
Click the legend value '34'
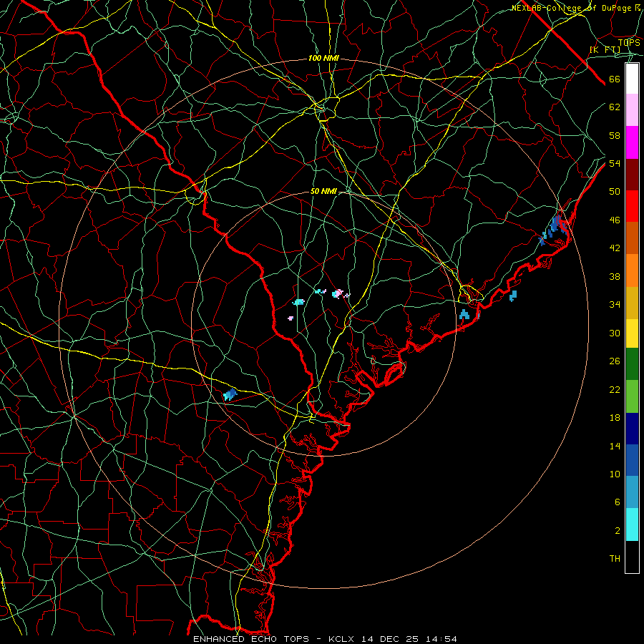click(615, 305)
